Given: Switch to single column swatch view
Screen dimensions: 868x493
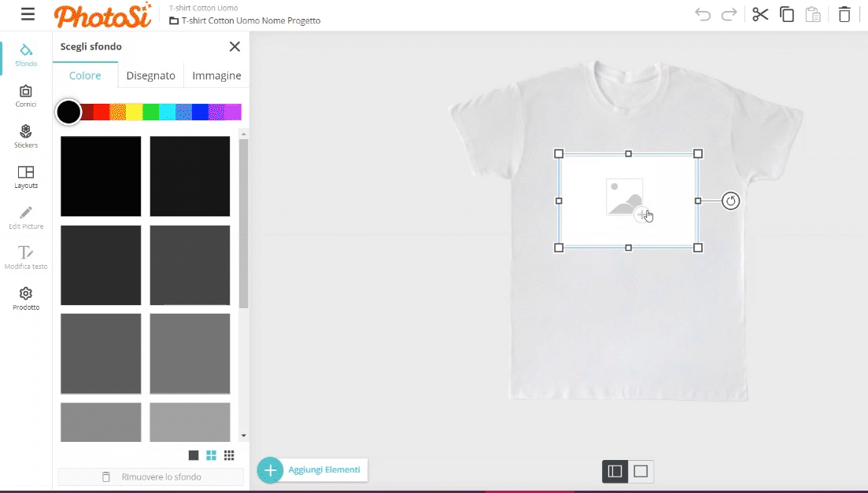Looking at the screenshot, I should pyautogui.click(x=194, y=455).
